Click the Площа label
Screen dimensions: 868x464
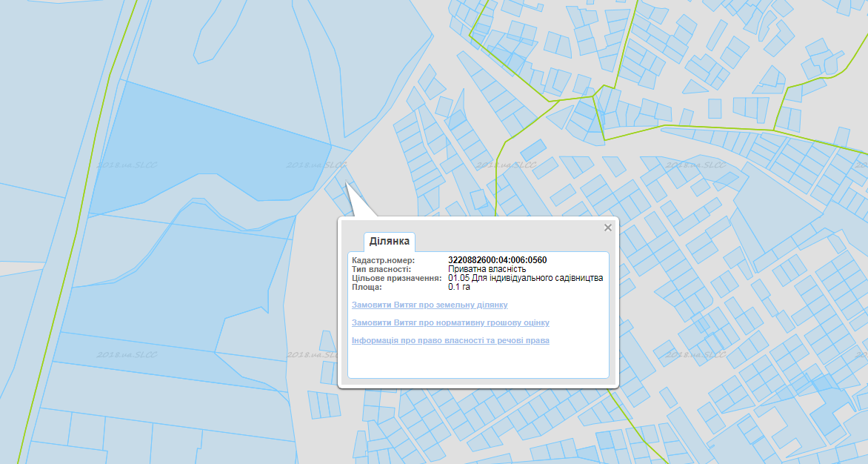coord(367,287)
